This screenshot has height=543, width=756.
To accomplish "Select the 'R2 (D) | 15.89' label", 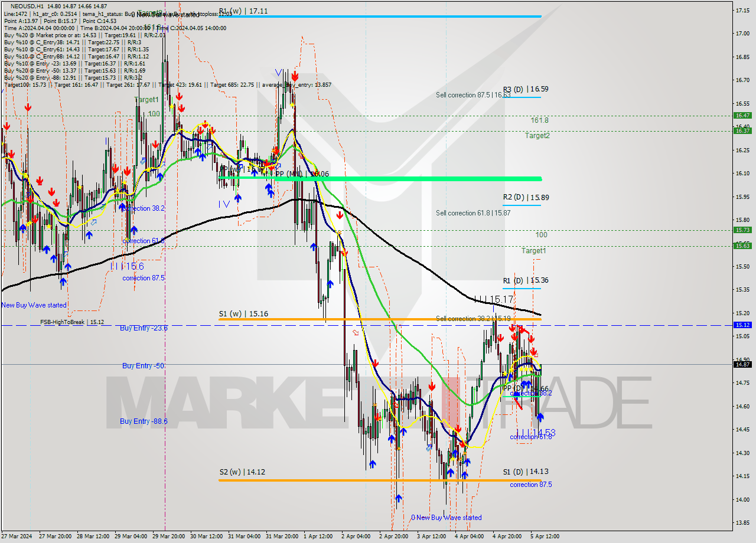I will (x=526, y=197).
